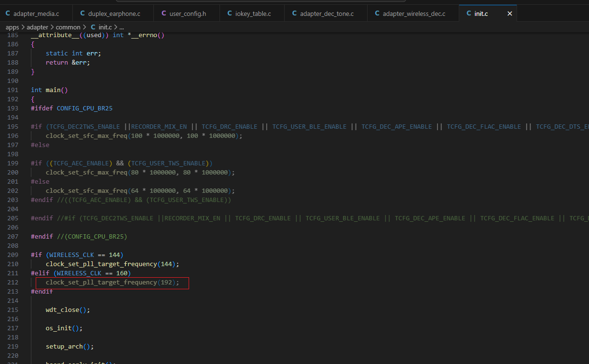Viewport: 589px width, 364px height.
Task: Expand the breadcrumb ellipsis symbol list
Action: pos(122,27)
